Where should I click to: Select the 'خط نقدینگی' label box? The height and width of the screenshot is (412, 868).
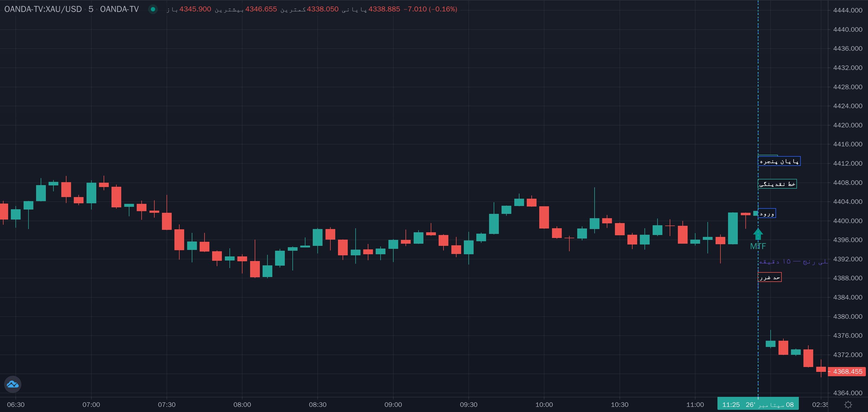[777, 184]
